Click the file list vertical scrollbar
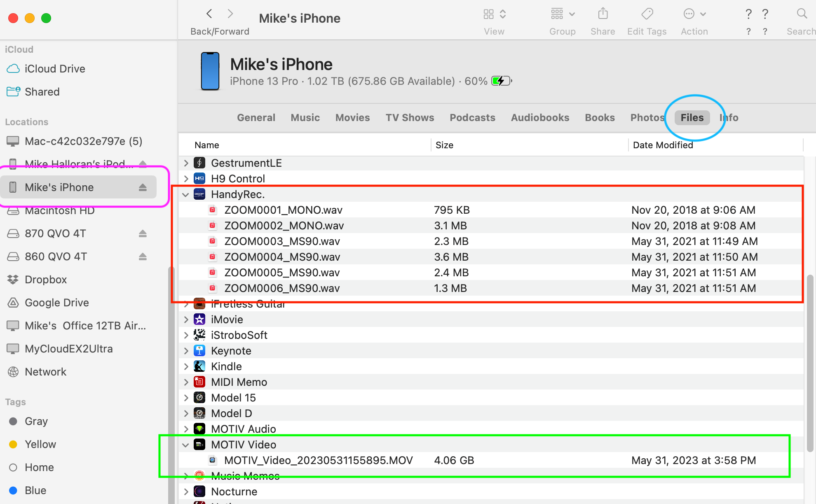The width and height of the screenshot is (816, 504). [x=810, y=363]
